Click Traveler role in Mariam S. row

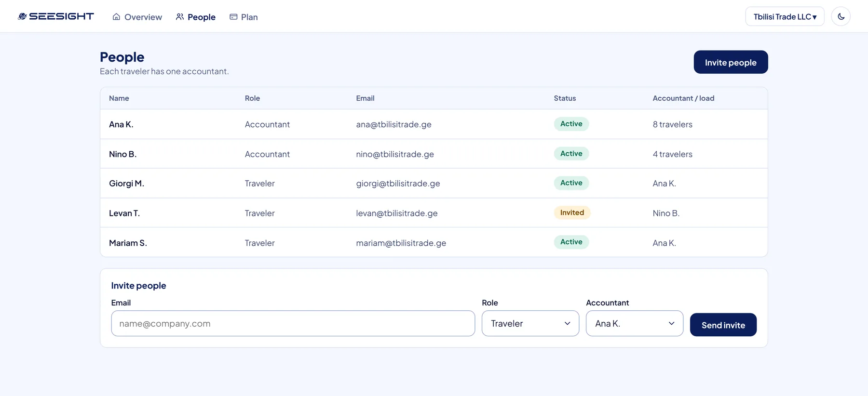pyautogui.click(x=260, y=243)
